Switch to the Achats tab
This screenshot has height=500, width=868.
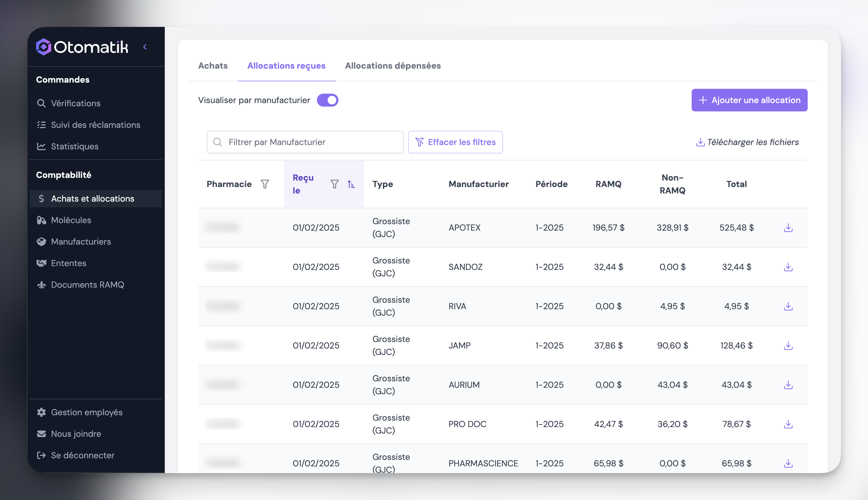click(213, 66)
